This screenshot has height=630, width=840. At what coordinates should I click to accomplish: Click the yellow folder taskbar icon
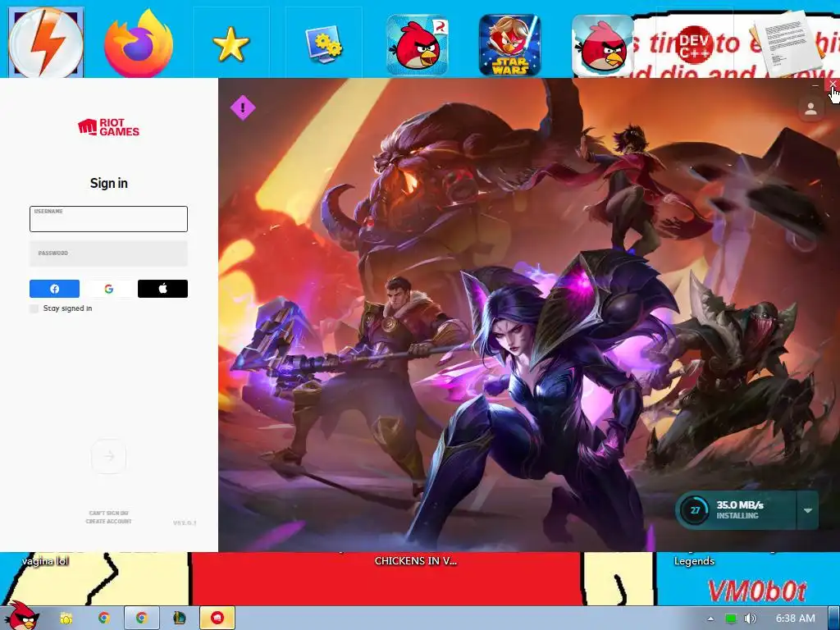66,619
